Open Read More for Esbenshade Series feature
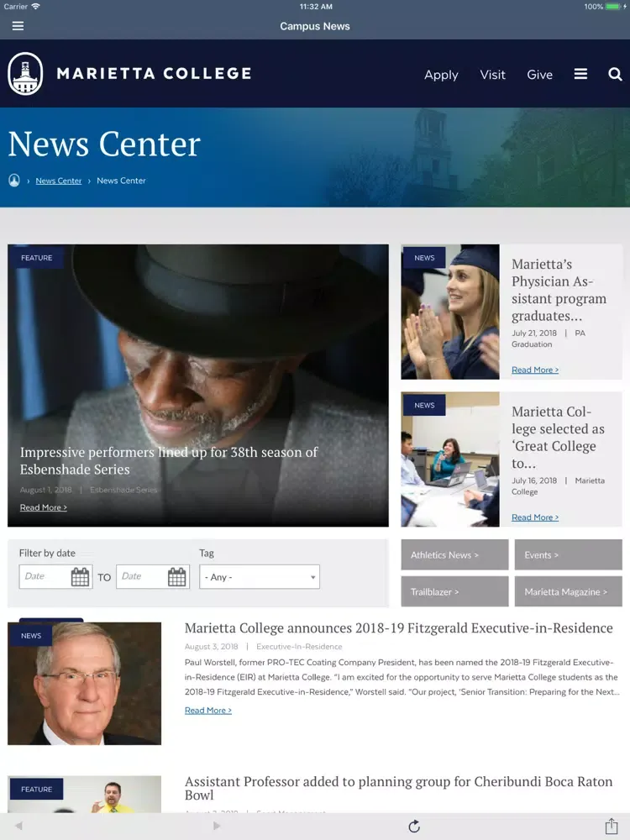 [44, 507]
